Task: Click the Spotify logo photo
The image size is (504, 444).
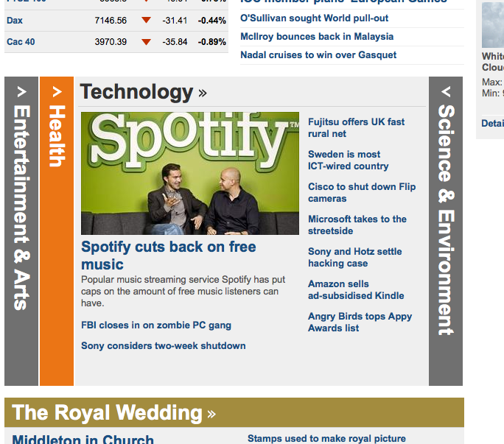Action: [x=190, y=173]
